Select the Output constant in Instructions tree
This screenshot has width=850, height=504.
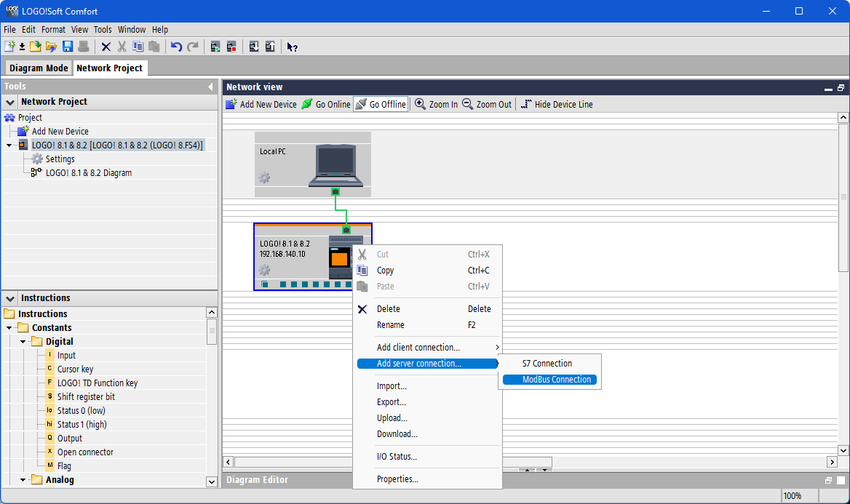coord(68,438)
